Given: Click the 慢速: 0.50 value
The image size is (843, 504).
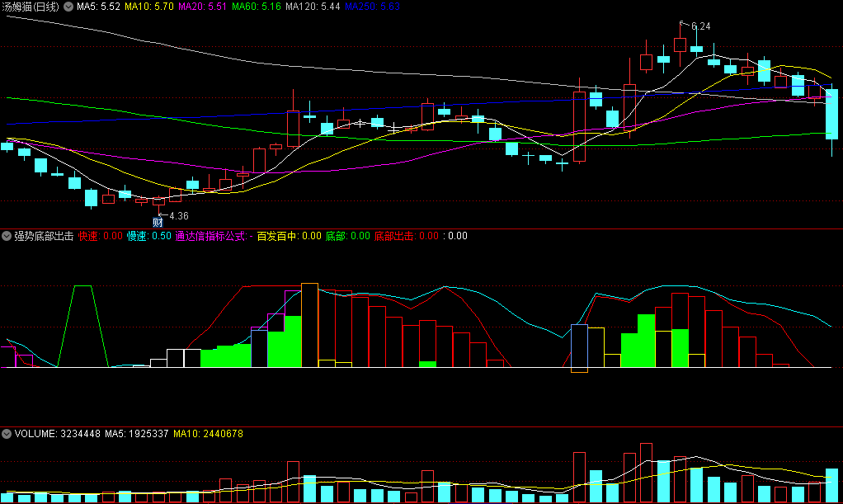Looking at the screenshot, I should 149,236.
